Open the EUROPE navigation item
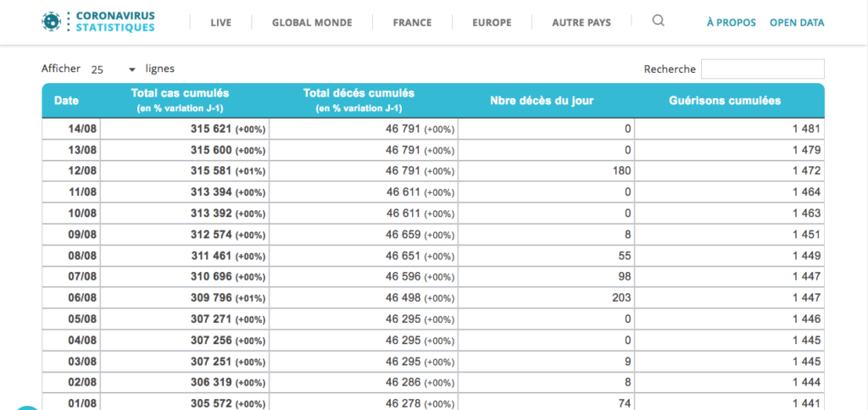Screen dimensions: 868x410 (x=492, y=23)
